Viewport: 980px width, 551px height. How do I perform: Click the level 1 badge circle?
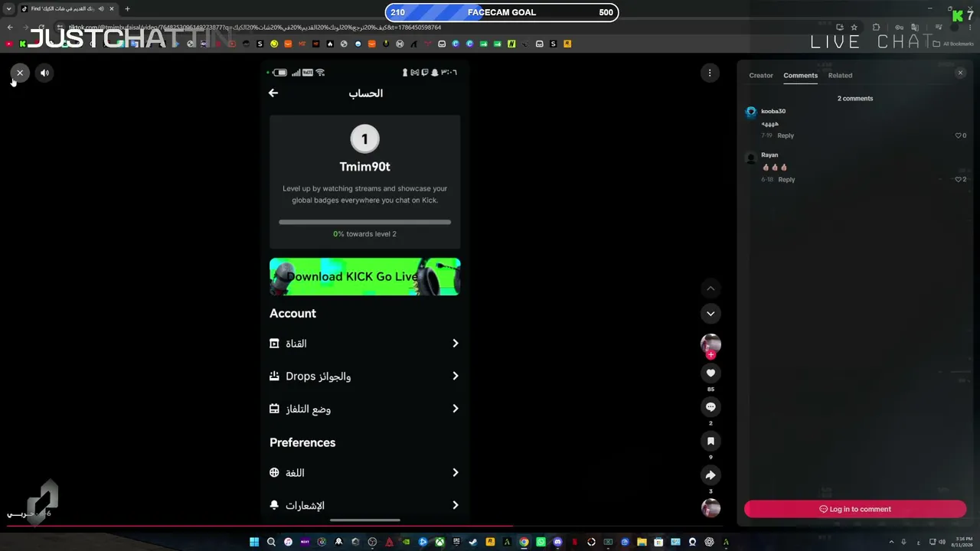tap(364, 139)
